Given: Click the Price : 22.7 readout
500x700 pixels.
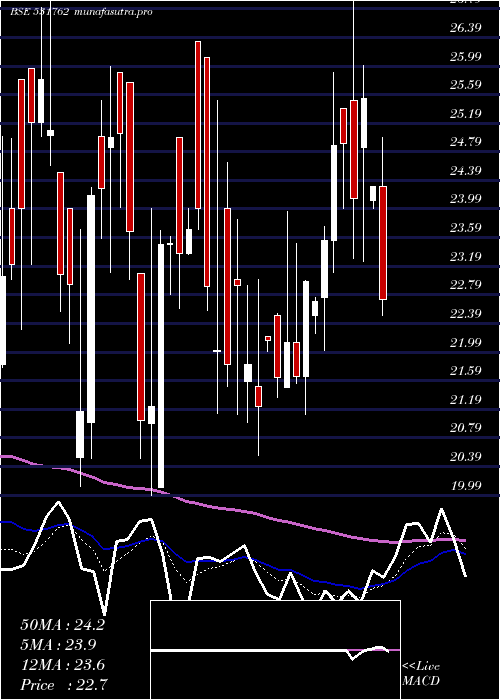Looking at the screenshot, I should click(x=62, y=685).
